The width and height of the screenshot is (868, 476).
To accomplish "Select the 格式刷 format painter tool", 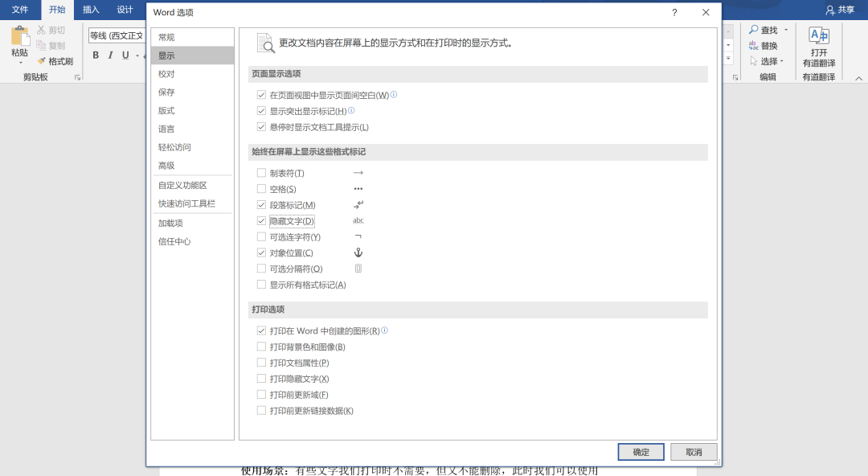I will point(54,61).
